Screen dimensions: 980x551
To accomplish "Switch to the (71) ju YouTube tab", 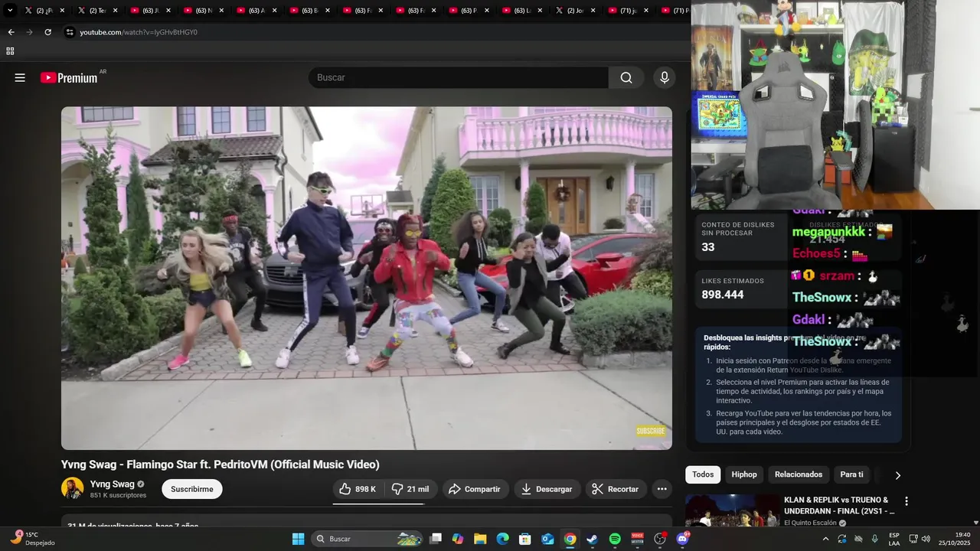I will (x=628, y=11).
